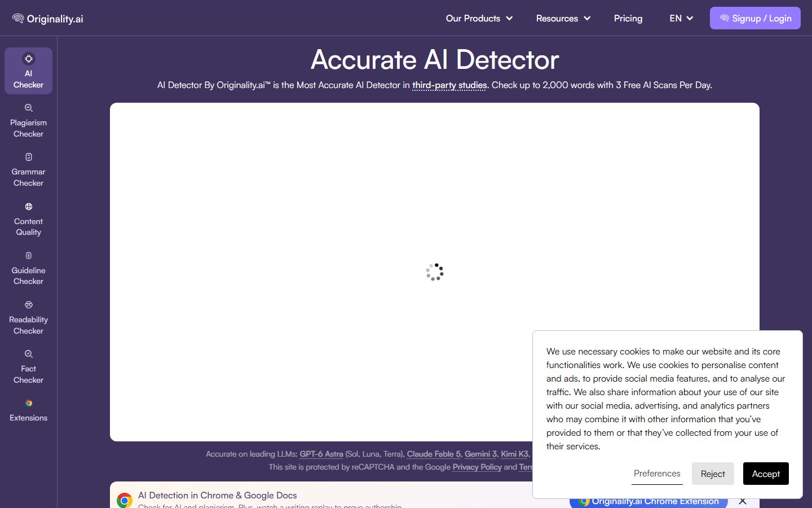Screen dimensions: 812x508
Task: Expand the Our Products dropdown
Action: coord(479,19)
